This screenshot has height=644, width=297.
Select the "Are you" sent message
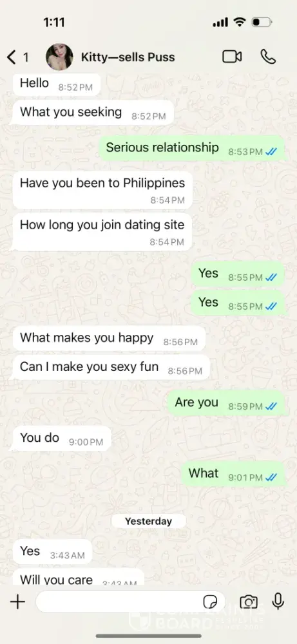pos(226,403)
